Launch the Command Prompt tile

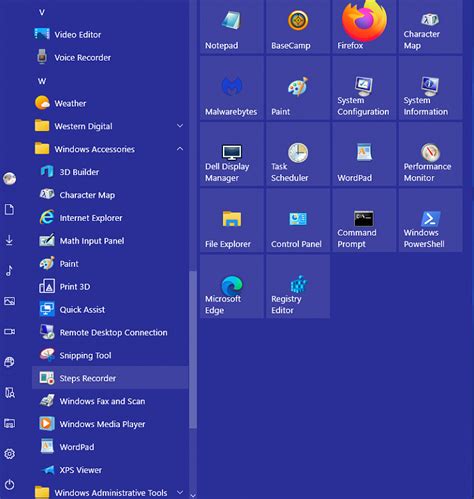click(364, 220)
